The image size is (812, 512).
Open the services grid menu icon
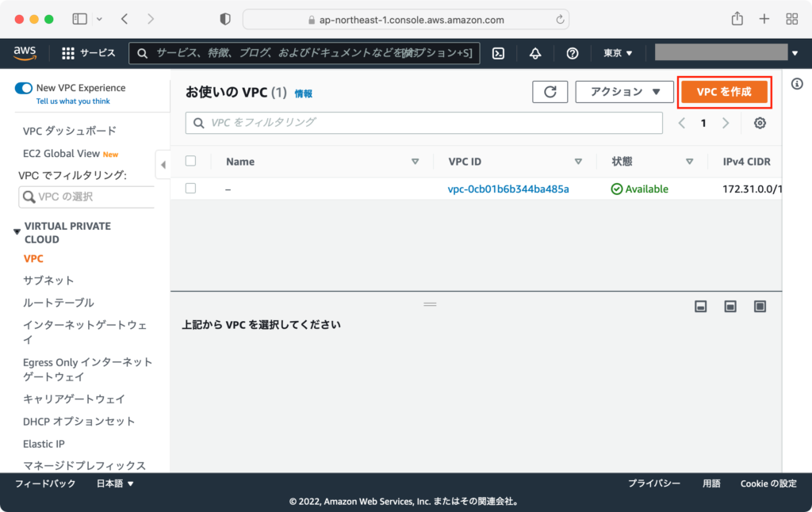[68, 53]
